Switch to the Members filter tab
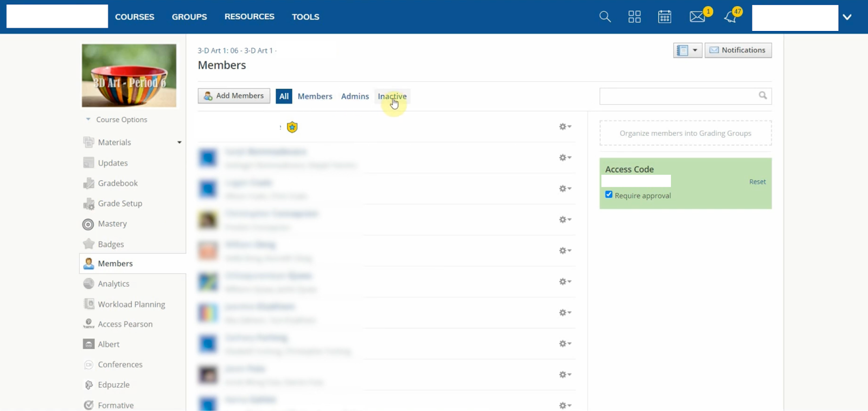Viewport: 868px width, 411px height. coord(315,96)
